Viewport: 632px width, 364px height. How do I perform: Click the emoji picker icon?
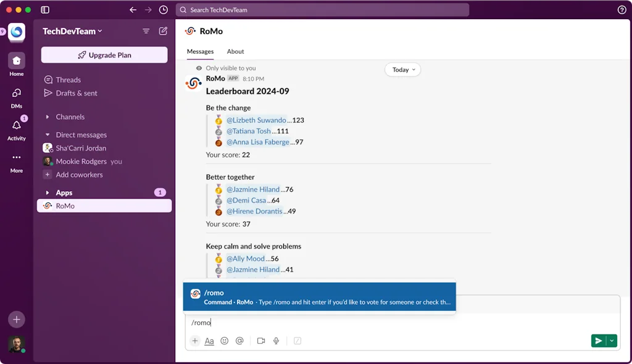(x=225, y=341)
